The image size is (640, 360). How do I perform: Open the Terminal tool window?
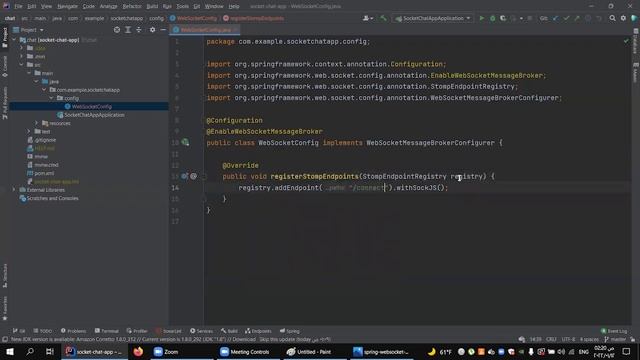click(x=107, y=331)
